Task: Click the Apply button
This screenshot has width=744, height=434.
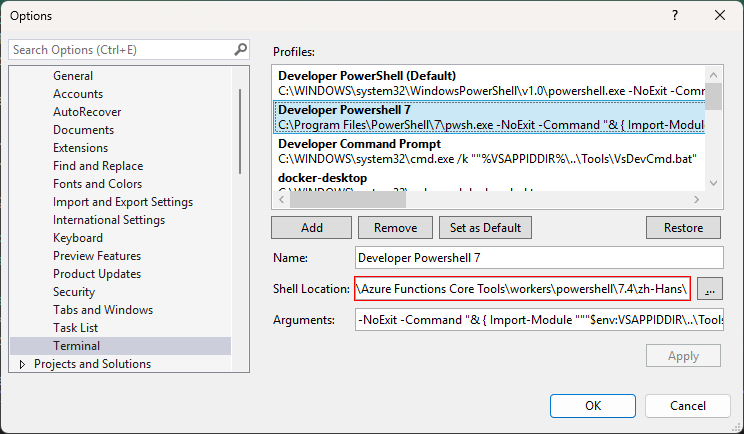Action: (x=683, y=356)
